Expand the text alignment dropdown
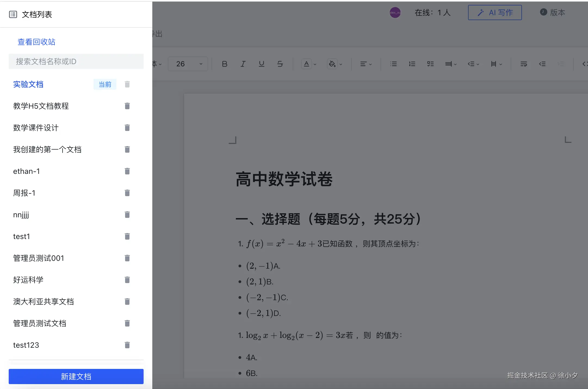Image resolution: width=588 pixels, height=389 pixels. tap(366, 64)
